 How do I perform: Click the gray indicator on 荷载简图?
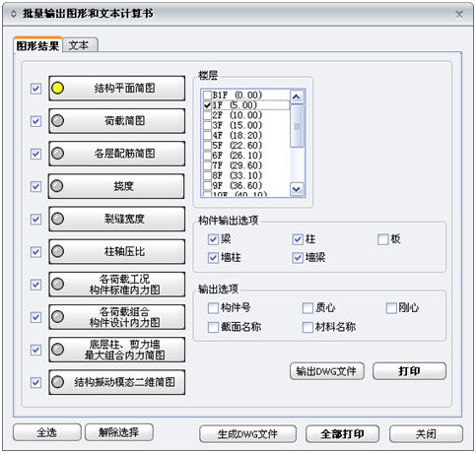tap(58, 120)
